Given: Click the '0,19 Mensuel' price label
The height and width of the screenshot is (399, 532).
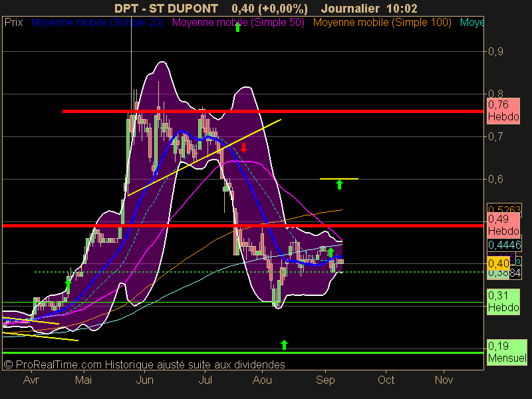Looking at the screenshot, I should [x=507, y=352].
